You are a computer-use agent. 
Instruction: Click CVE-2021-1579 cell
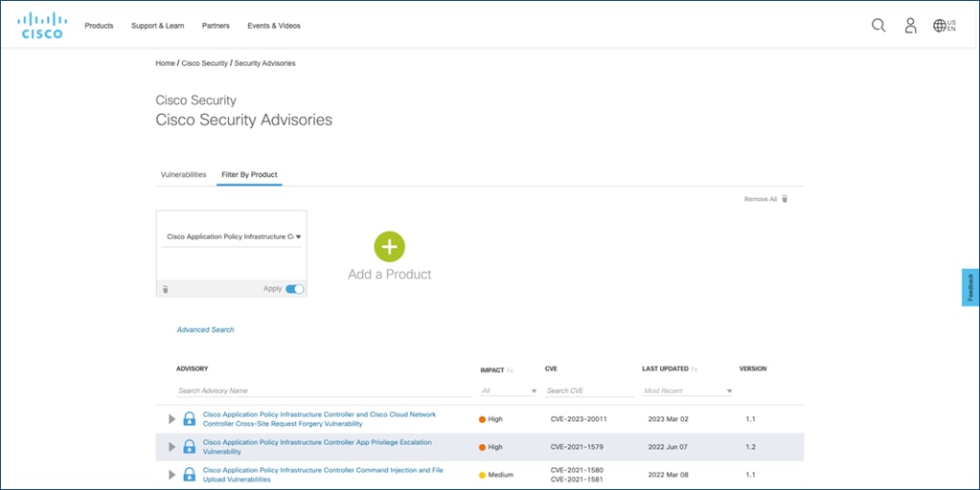(x=577, y=447)
